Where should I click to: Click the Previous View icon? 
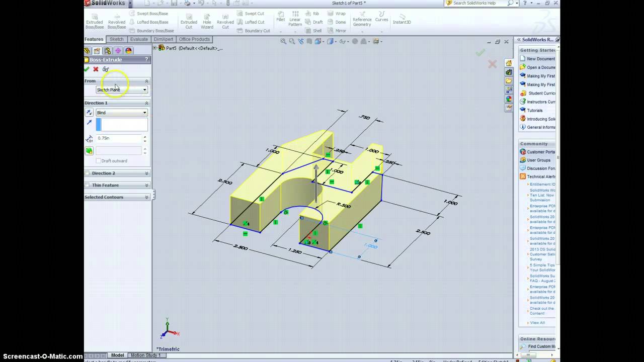(300, 42)
